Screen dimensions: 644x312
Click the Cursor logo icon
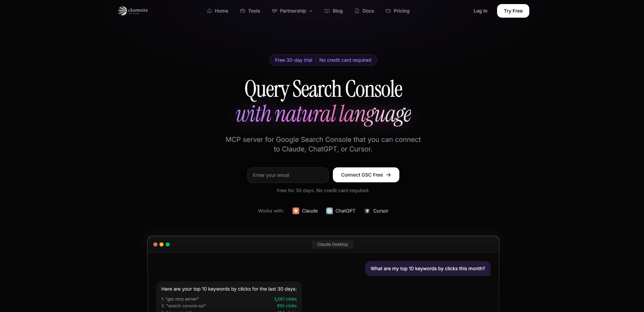click(x=367, y=211)
